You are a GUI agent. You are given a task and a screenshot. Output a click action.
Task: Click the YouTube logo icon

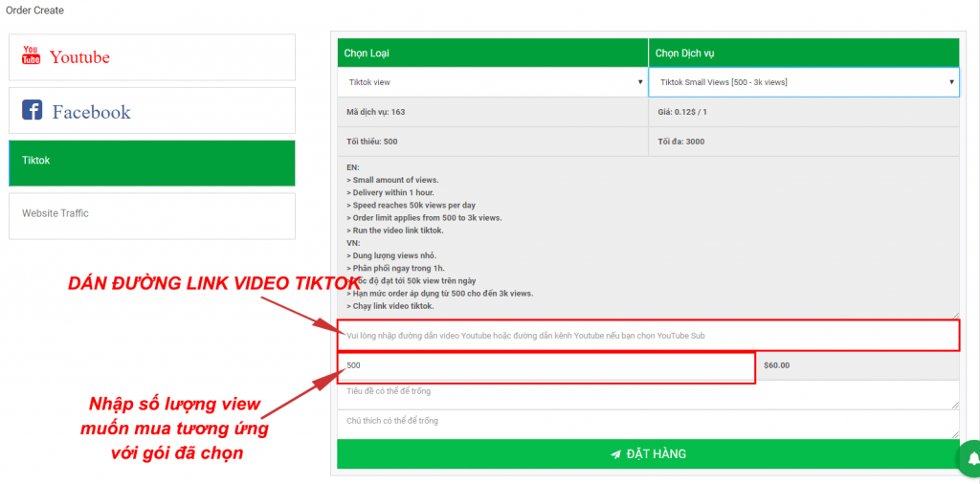coord(32,55)
